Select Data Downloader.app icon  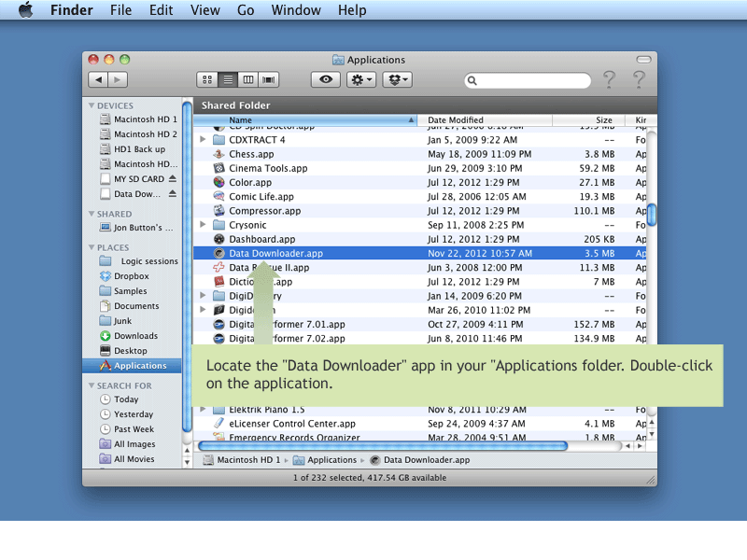coord(218,253)
